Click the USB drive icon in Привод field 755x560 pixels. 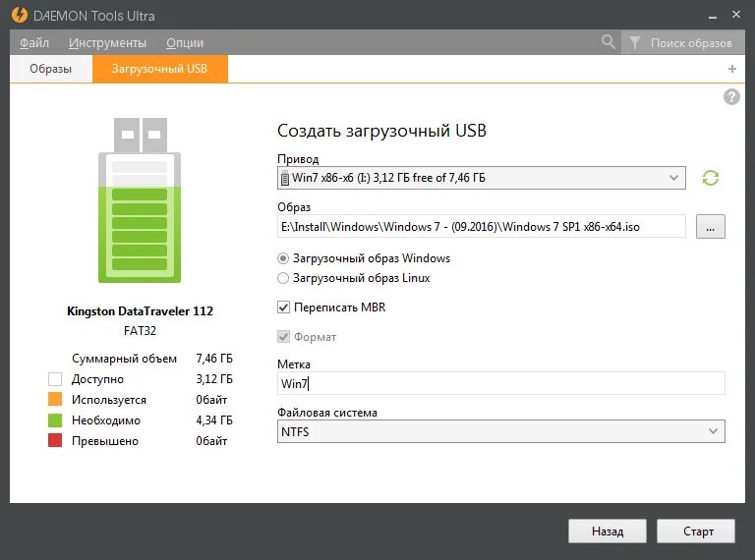point(284,178)
